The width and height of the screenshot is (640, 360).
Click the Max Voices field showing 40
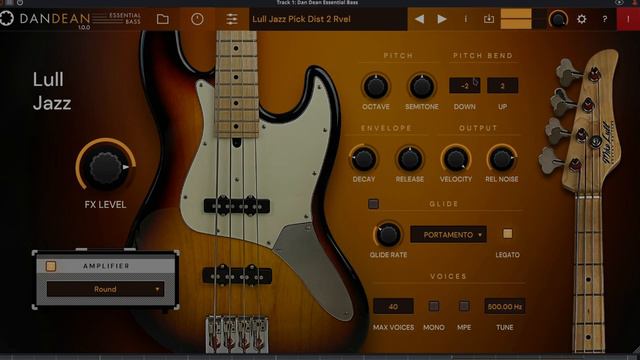[x=393, y=307]
